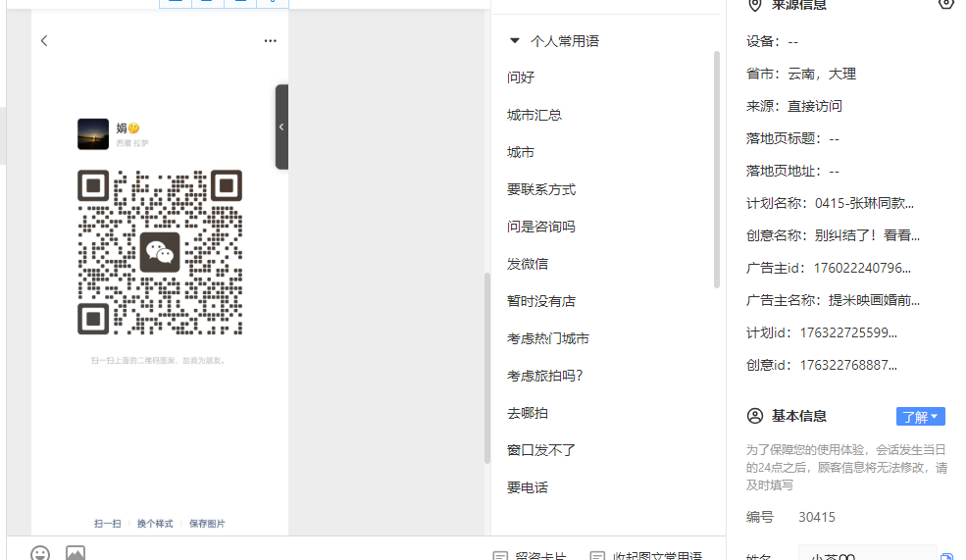Viewport: 966px width, 560px height.
Task: Click the 计划id value
Action: 848,332
